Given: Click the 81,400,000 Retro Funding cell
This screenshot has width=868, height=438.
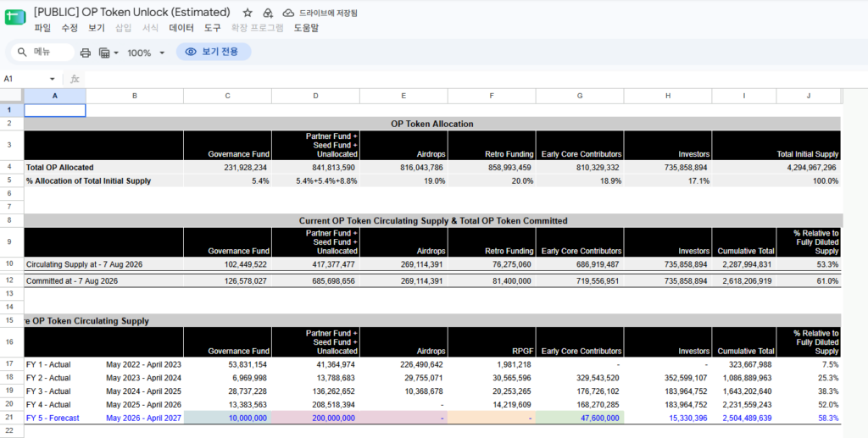Looking at the screenshot, I should point(492,281).
